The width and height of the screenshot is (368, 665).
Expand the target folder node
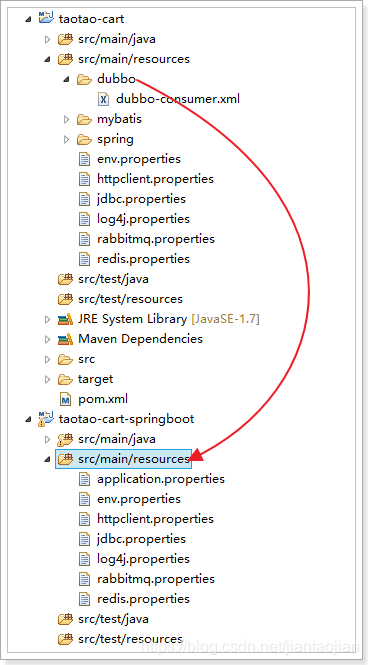[47, 379]
